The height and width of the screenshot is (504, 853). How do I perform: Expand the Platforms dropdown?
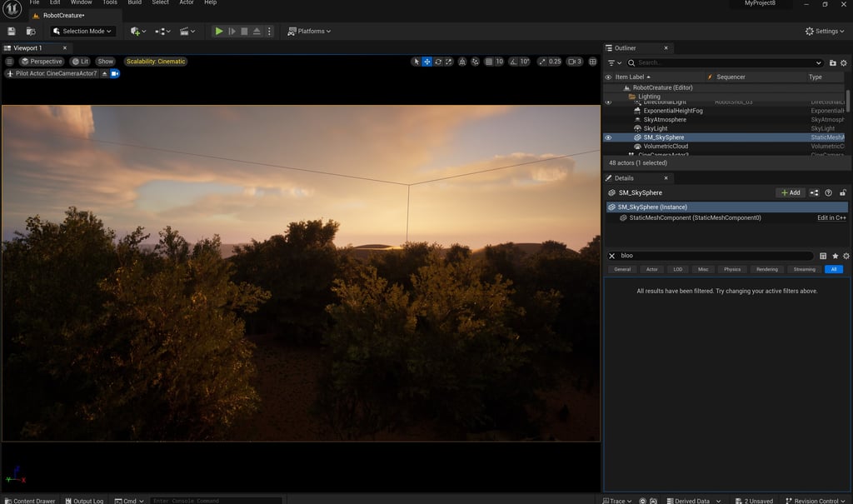309,31
